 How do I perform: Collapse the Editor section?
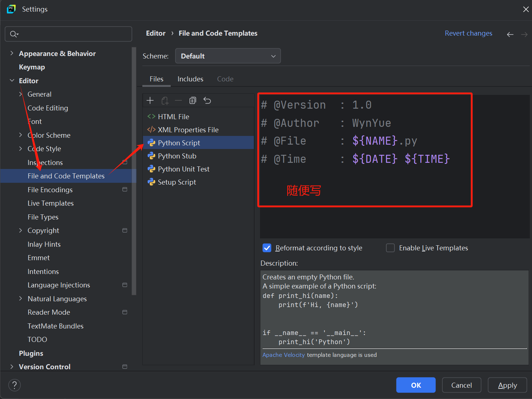(x=12, y=81)
